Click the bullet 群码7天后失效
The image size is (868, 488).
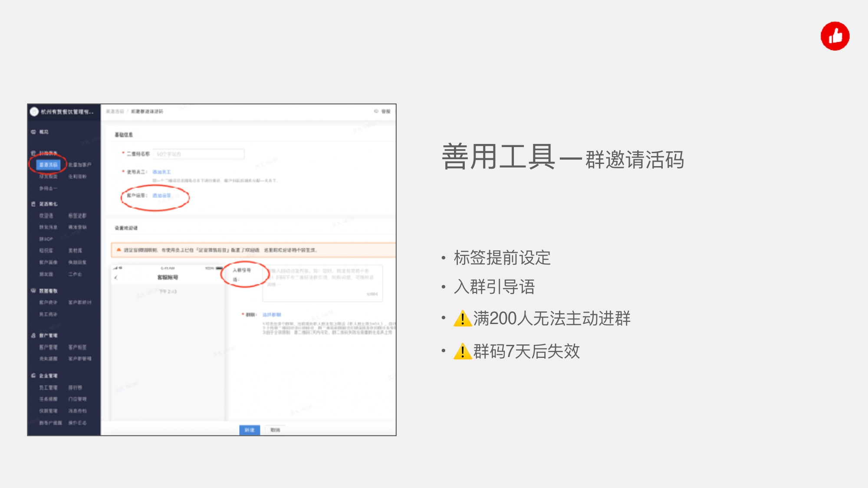(526, 351)
